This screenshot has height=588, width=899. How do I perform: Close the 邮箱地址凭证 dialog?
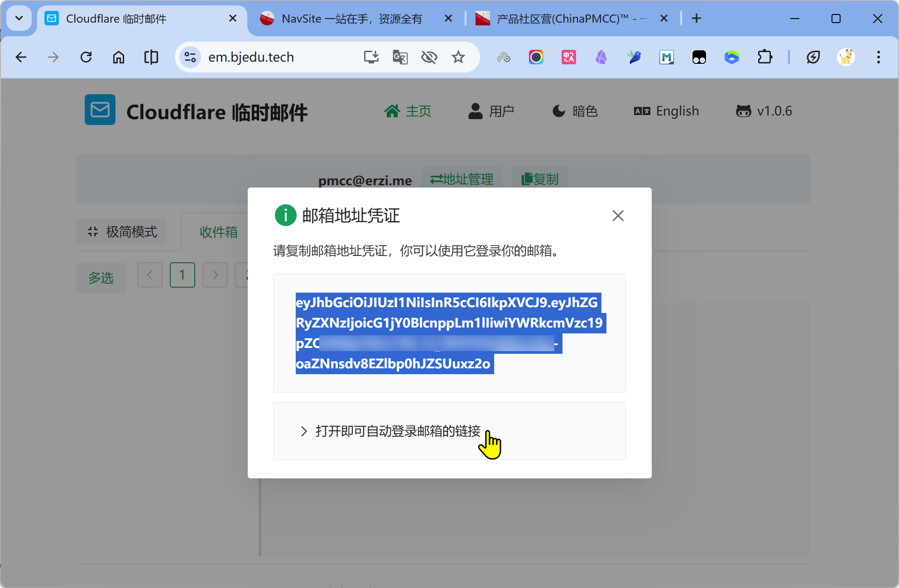[618, 216]
